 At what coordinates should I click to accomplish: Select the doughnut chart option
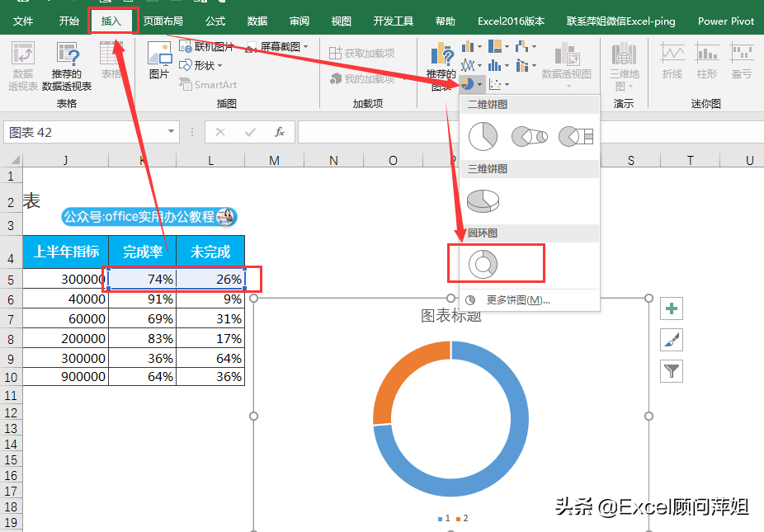coord(483,264)
